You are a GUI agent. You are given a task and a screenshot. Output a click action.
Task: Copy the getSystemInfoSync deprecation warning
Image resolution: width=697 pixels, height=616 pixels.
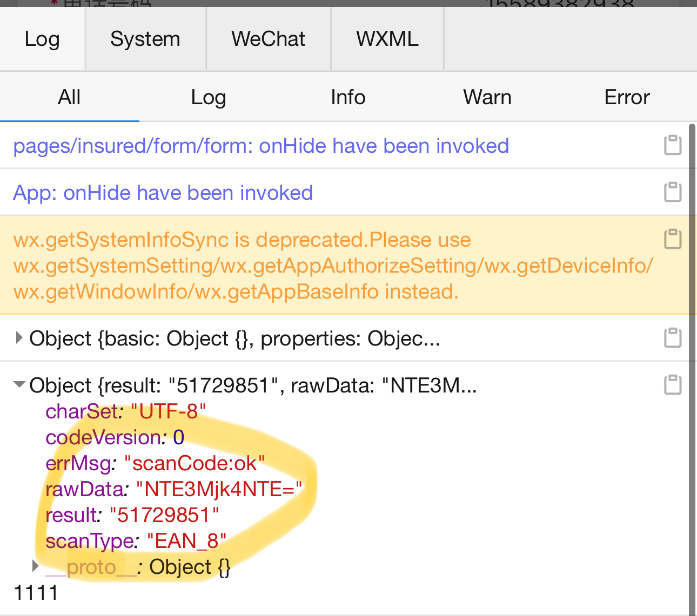click(x=673, y=239)
